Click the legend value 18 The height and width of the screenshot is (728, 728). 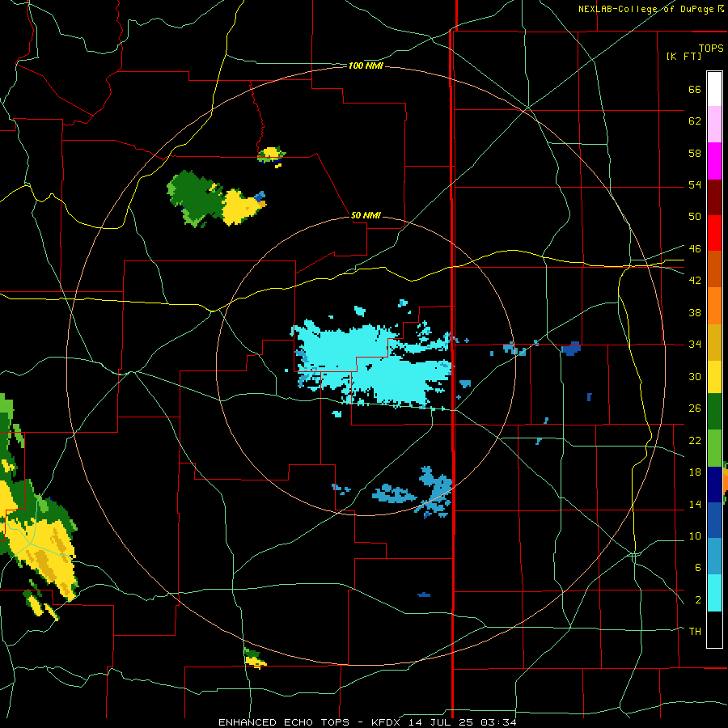[695, 472]
